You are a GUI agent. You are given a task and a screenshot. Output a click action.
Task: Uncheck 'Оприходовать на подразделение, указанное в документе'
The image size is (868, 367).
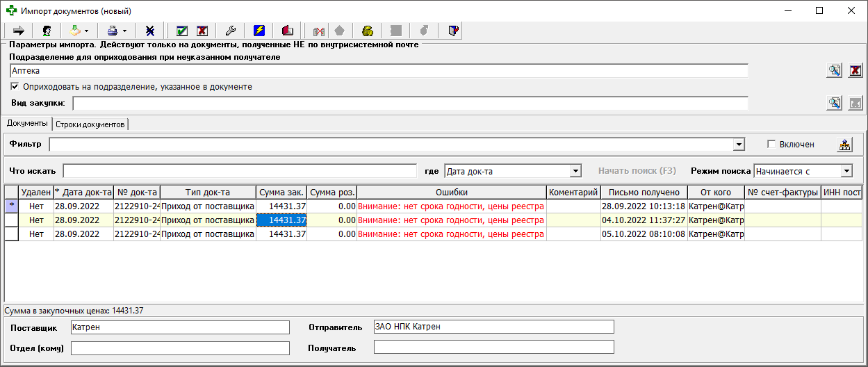coord(15,87)
